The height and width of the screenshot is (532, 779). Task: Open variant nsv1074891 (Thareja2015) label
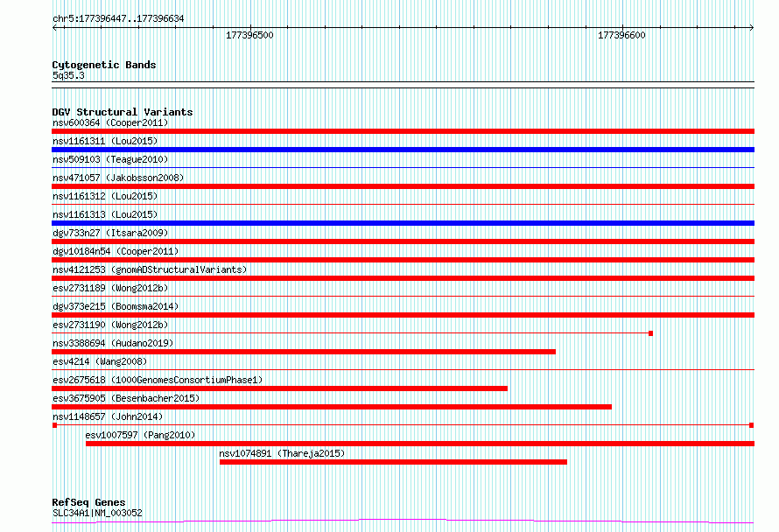click(x=282, y=453)
